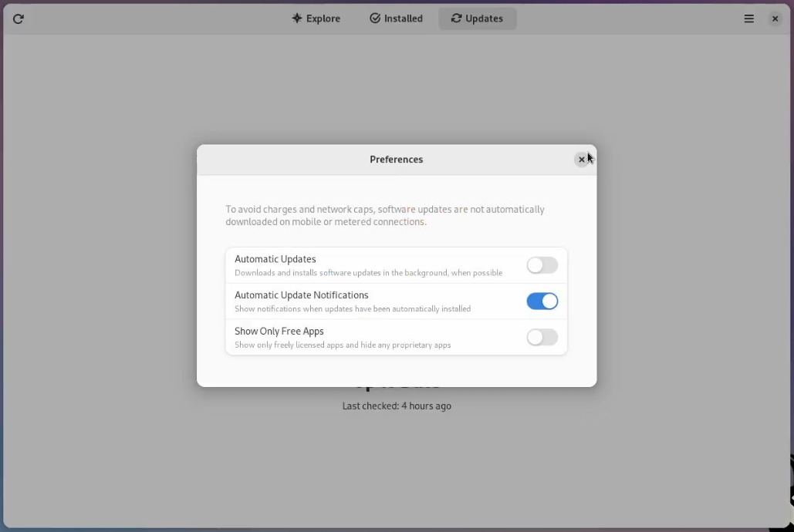
Task: Click the sparkle icon beside Explore
Action: (x=297, y=19)
